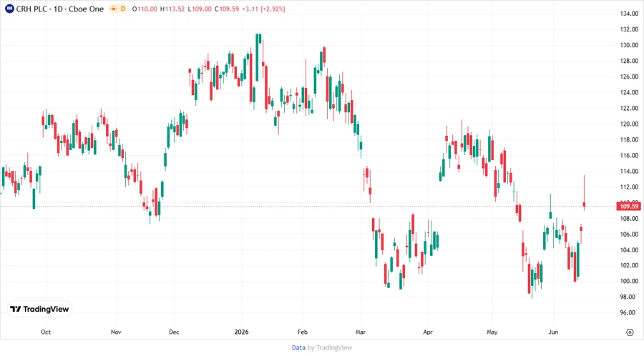
Task: Open the TradingView logo button
Action: (40, 309)
